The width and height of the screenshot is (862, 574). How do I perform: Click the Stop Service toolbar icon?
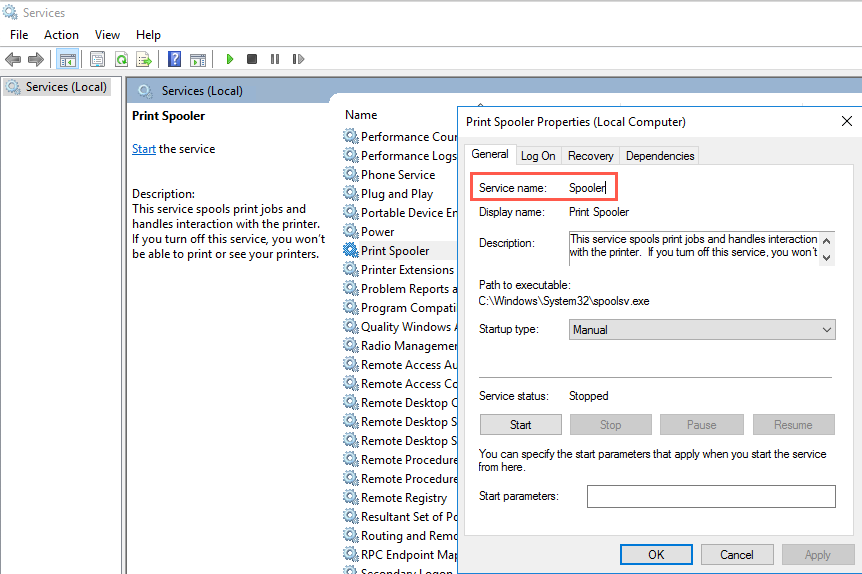[x=252, y=59]
